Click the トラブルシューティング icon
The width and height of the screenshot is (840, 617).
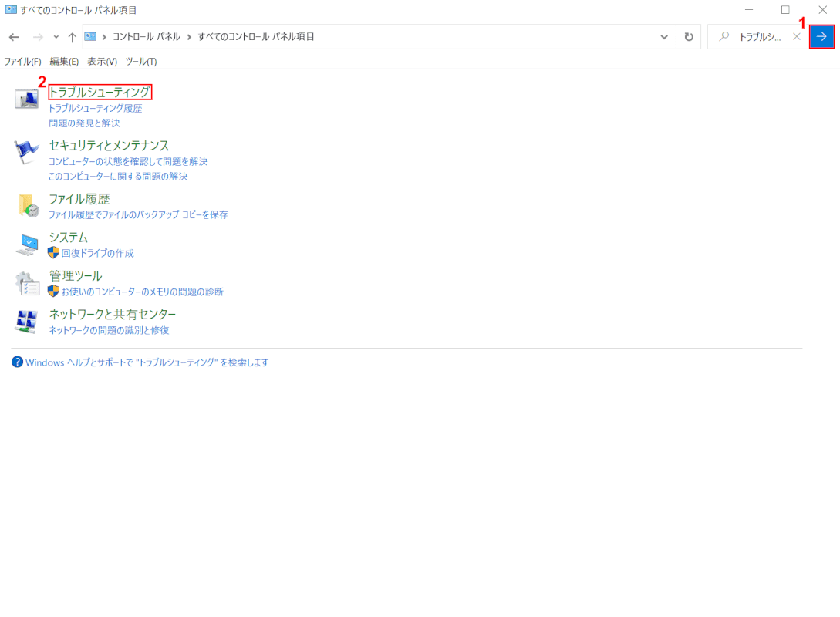tap(26, 99)
